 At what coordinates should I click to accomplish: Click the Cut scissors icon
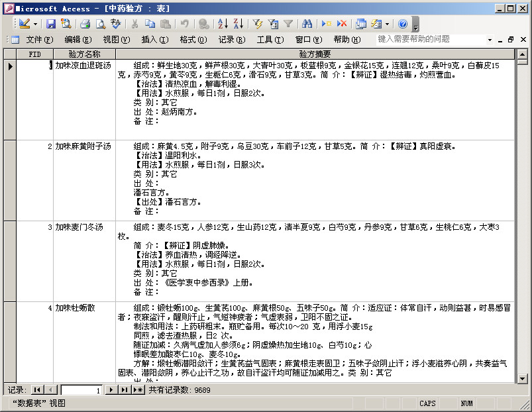[x=134, y=23]
